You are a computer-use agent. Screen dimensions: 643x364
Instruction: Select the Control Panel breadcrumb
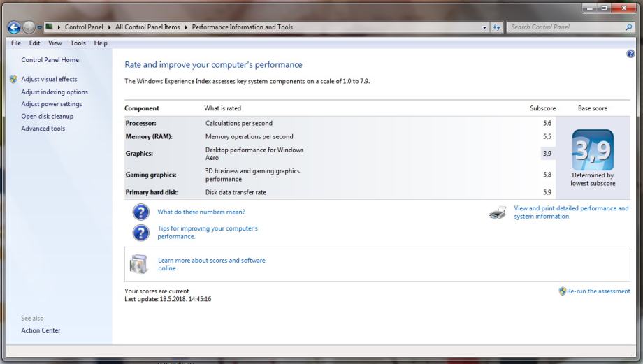pos(84,27)
